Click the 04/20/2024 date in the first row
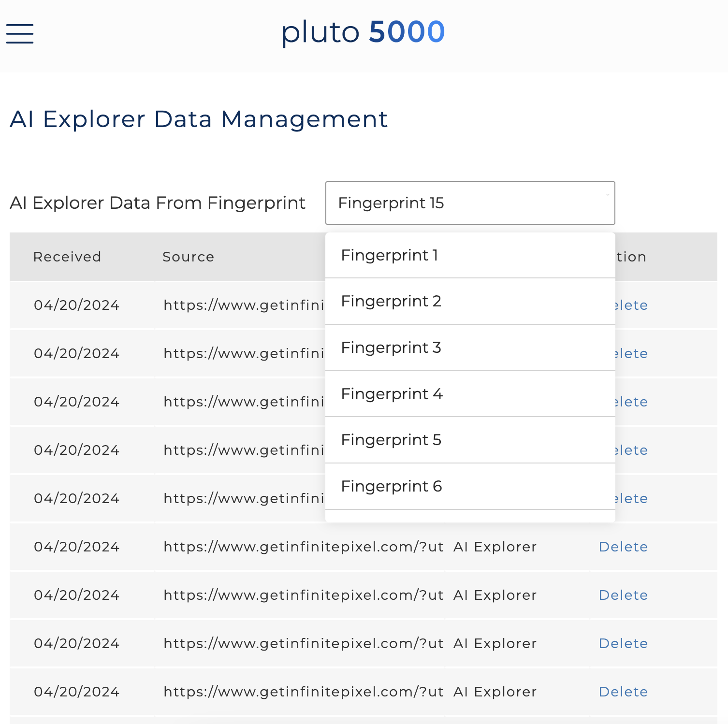Screen dimensions: 728x724 point(76,305)
